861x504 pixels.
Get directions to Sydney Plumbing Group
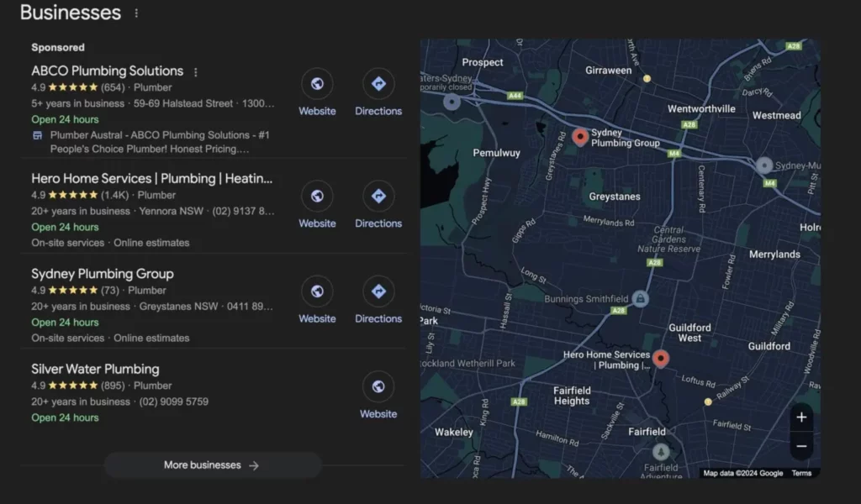pos(378,291)
